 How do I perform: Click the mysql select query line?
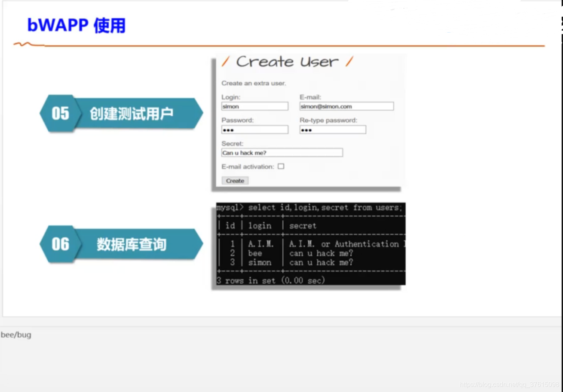point(310,208)
